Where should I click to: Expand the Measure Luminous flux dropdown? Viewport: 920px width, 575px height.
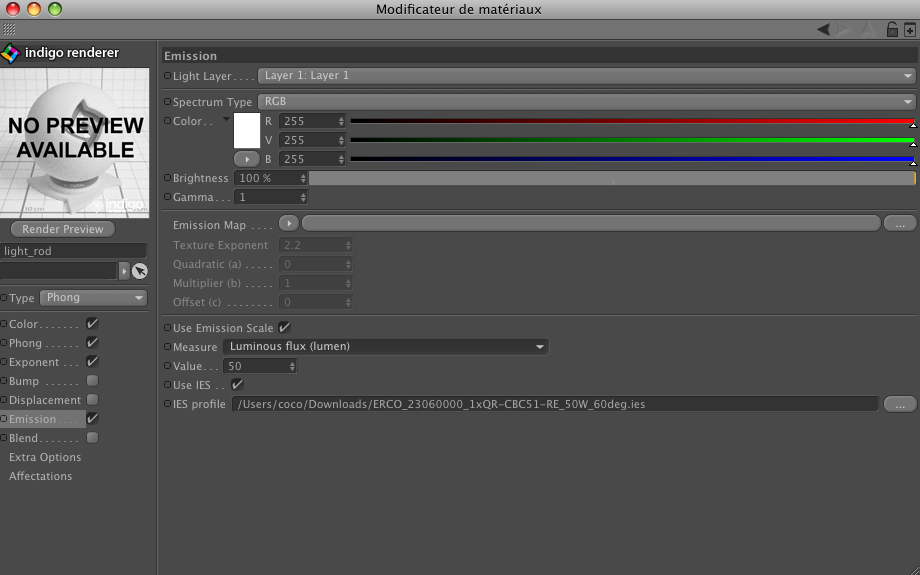385,347
